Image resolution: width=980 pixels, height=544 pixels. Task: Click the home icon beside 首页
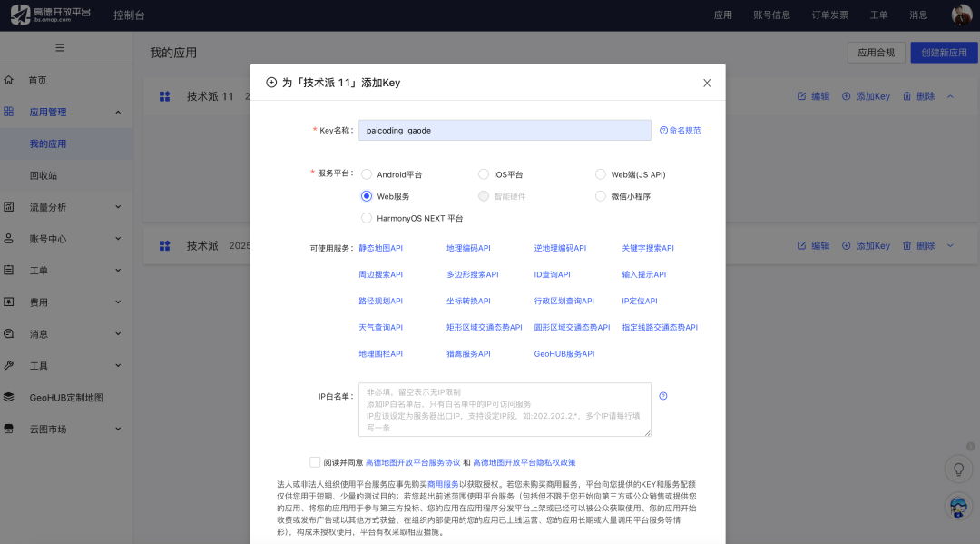(9, 80)
